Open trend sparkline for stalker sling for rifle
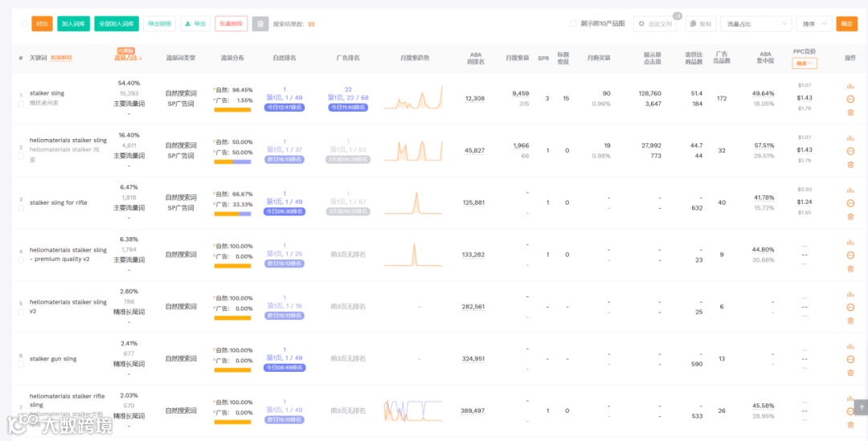The height and width of the screenshot is (441, 868). pos(413,202)
